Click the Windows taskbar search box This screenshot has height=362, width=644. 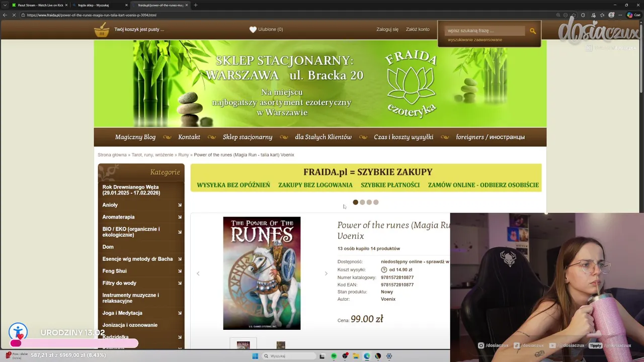(x=289, y=356)
